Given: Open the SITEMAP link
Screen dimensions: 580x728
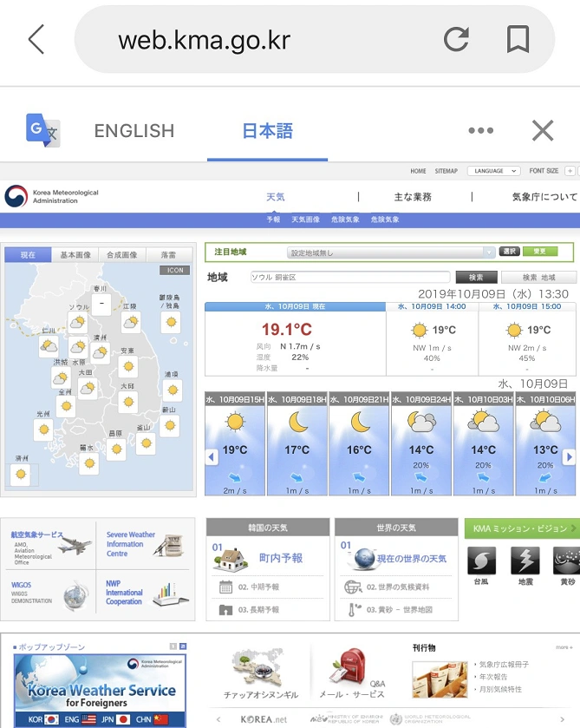Looking at the screenshot, I should coord(446,171).
